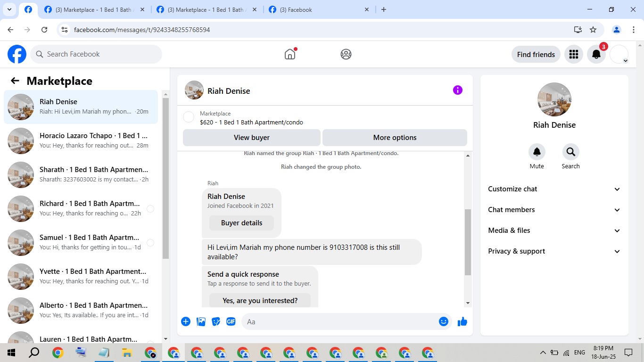Click the ENG language indicator in taskbar

[580, 353]
